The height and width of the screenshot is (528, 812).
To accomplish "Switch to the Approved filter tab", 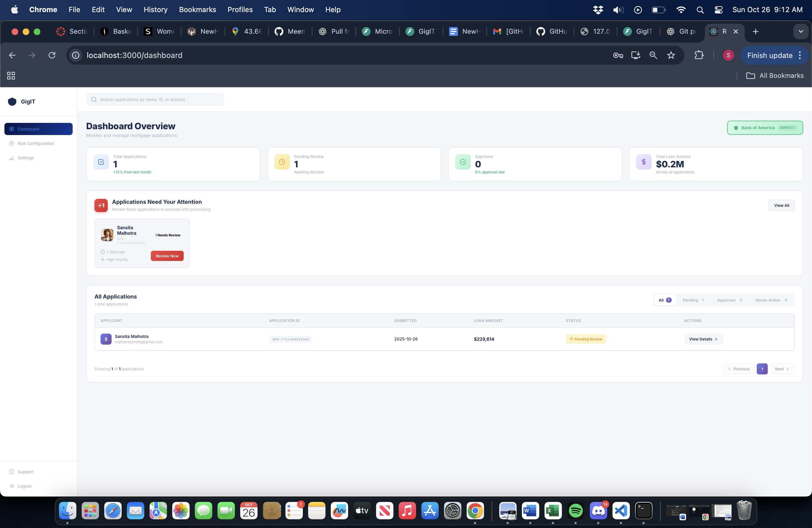I will tap(729, 300).
